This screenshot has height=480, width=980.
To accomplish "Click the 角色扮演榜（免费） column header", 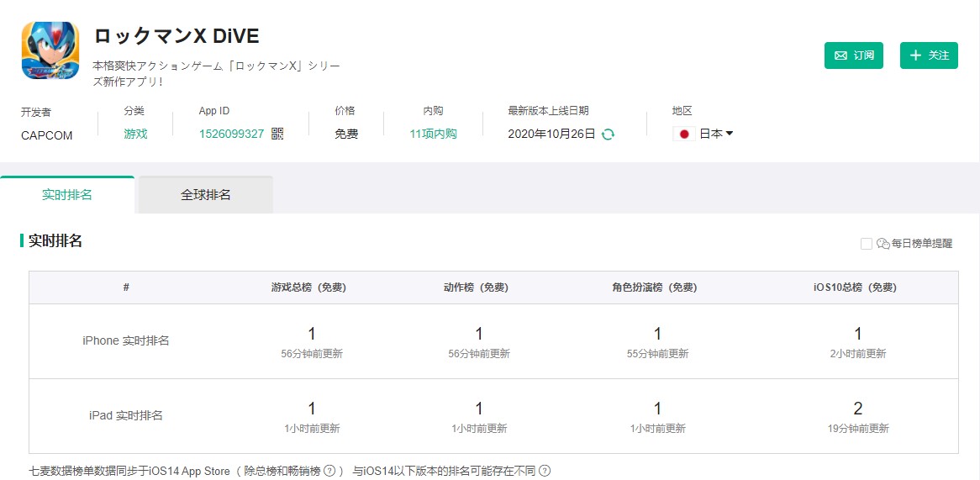I will point(655,287).
